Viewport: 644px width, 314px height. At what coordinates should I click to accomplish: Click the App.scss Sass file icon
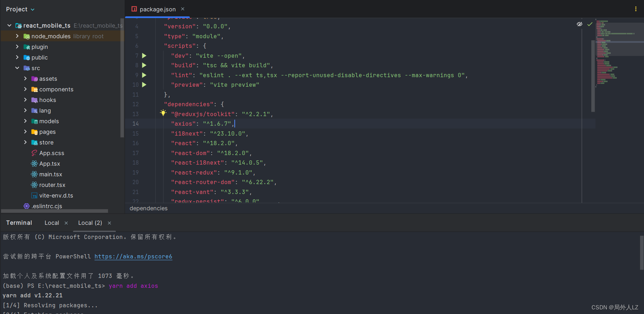tap(34, 153)
